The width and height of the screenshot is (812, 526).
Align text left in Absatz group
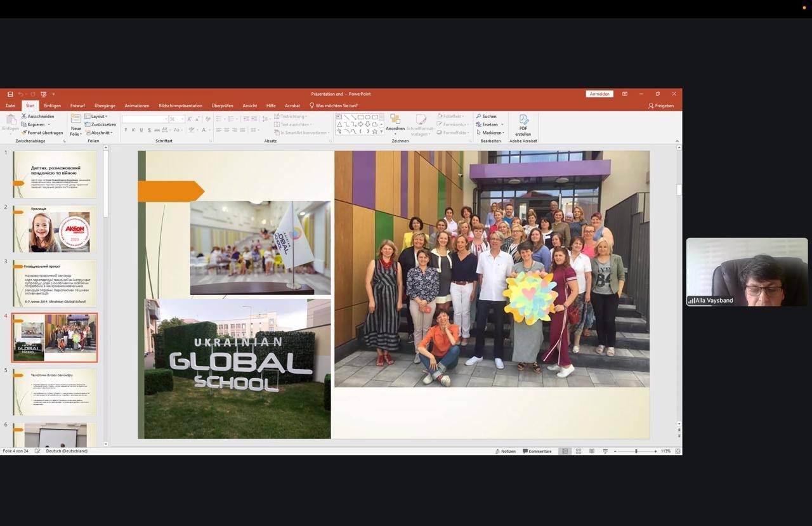pyautogui.click(x=219, y=130)
